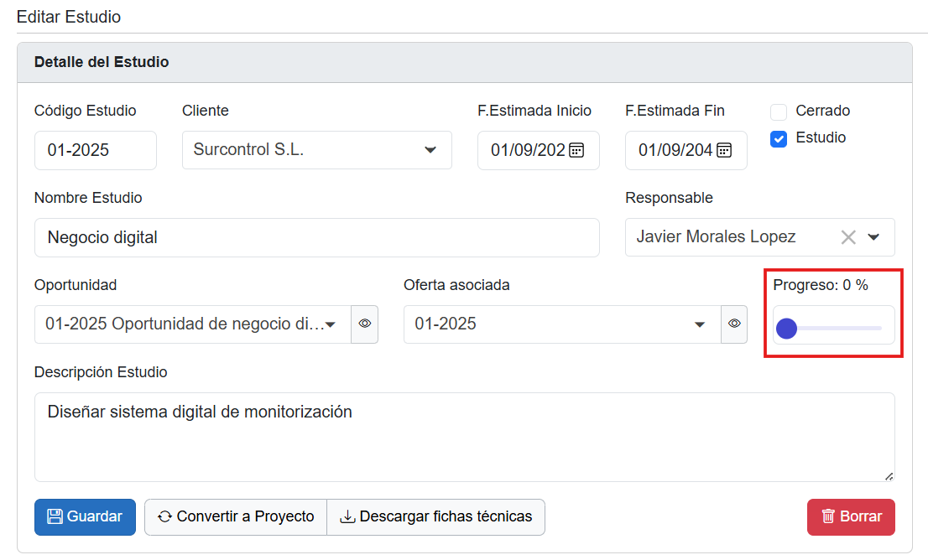Screen dimensions: 928x560
Task: Open the F.Estimada Inicio calendar picker icon
Action: click(x=576, y=150)
